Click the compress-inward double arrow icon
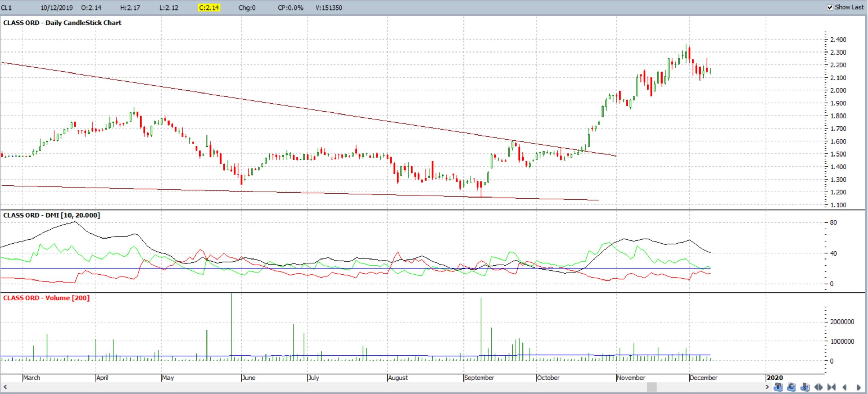This screenshot has height=394, width=868. [831, 387]
